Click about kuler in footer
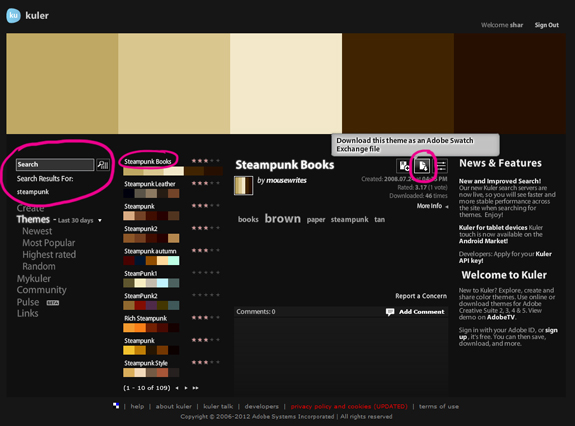This screenshot has height=426, width=575. pyautogui.click(x=173, y=406)
